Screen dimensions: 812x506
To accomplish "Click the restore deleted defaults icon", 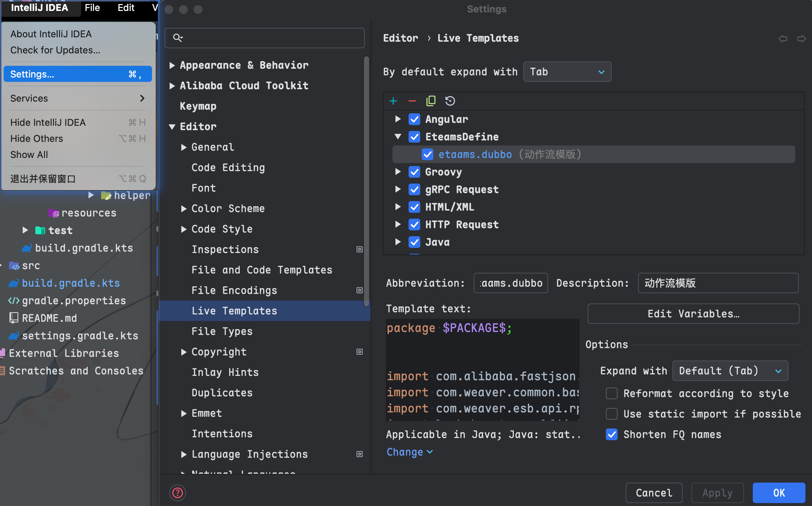I will (450, 101).
